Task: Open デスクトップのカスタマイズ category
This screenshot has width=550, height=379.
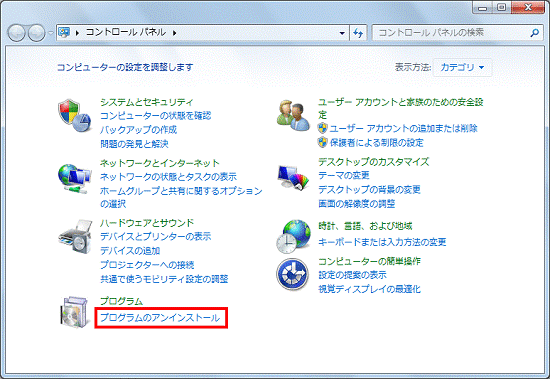Action: click(x=374, y=162)
